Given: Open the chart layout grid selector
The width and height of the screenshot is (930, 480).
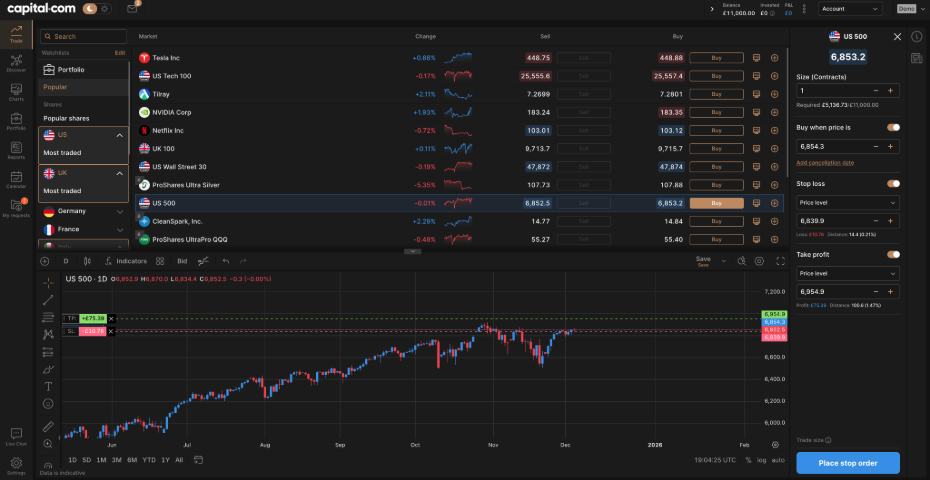Looking at the screenshot, I should coord(160,261).
